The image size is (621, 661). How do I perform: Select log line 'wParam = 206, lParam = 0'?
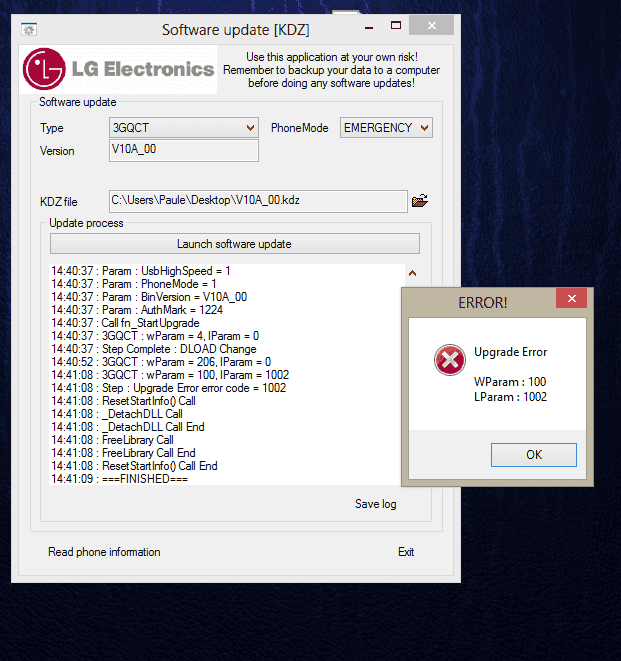click(x=161, y=362)
